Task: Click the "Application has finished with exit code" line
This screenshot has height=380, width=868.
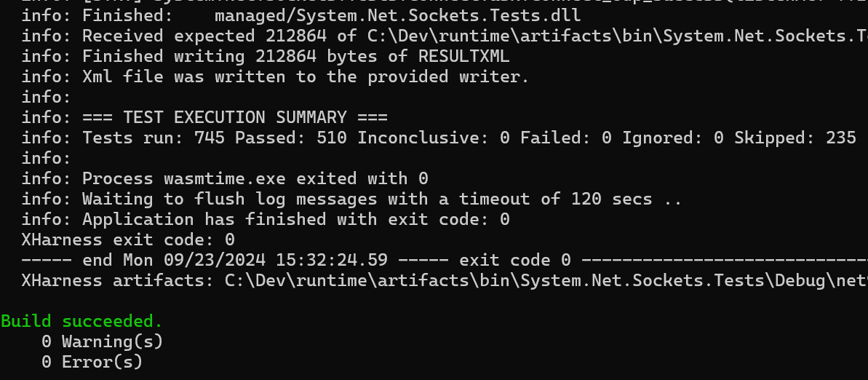Action: click(296, 219)
